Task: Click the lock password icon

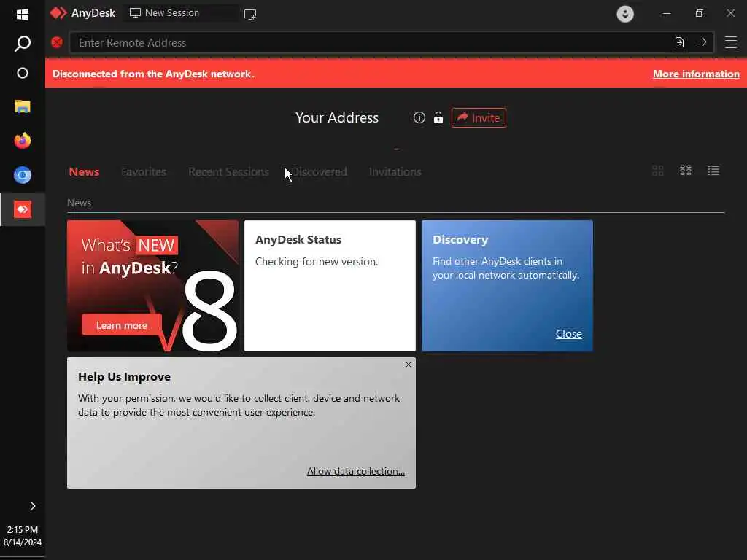Action: tap(438, 117)
